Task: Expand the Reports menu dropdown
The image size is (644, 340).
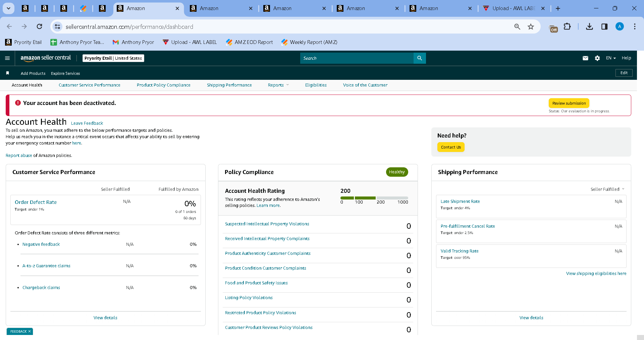Action: click(278, 85)
